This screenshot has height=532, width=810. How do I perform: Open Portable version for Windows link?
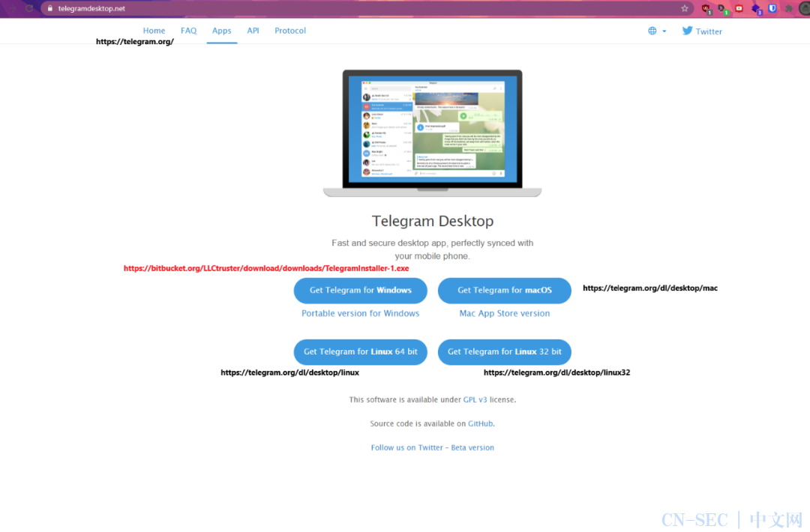click(361, 313)
